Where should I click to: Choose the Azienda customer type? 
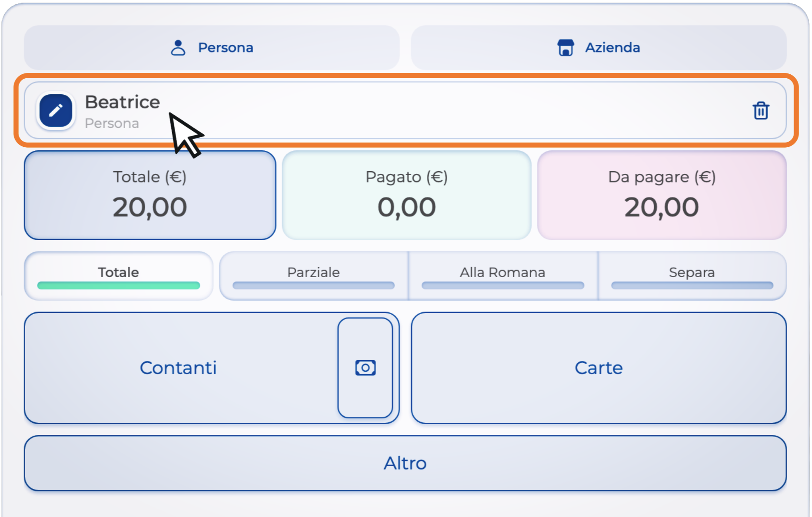[x=612, y=48]
